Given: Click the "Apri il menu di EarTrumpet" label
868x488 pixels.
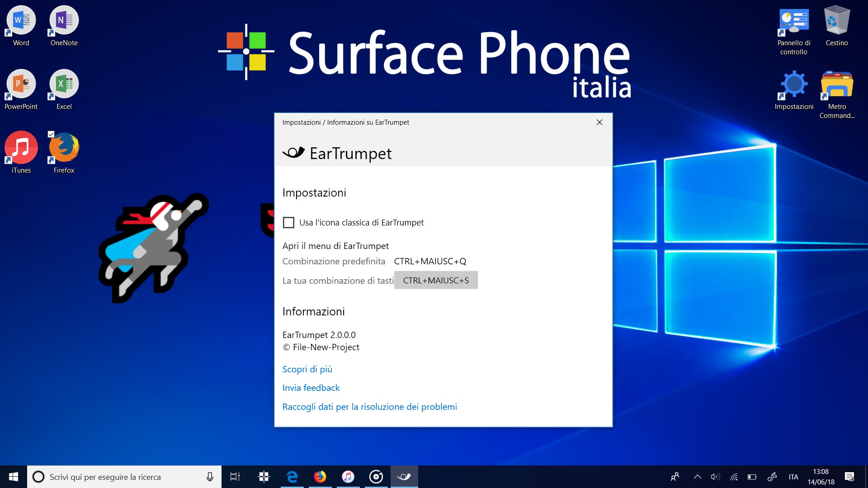Looking at the screenshot, I should (x=335, y=246).
